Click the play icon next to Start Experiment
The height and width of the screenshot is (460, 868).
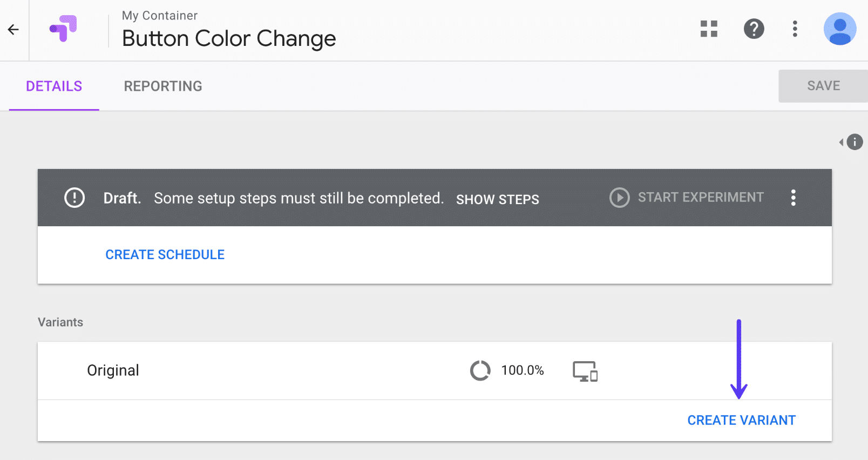(619, 198)
